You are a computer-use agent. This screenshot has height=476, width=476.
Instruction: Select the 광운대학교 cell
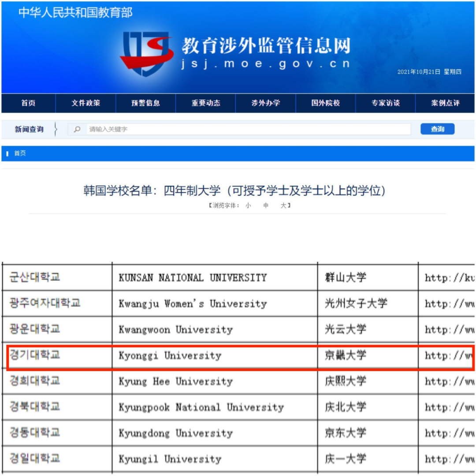pos(57,329)
